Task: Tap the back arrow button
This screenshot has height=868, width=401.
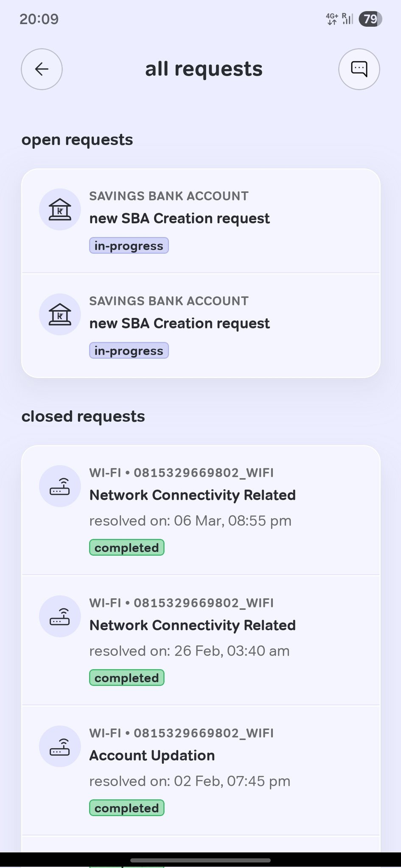Action: click(x=42, y=69)
